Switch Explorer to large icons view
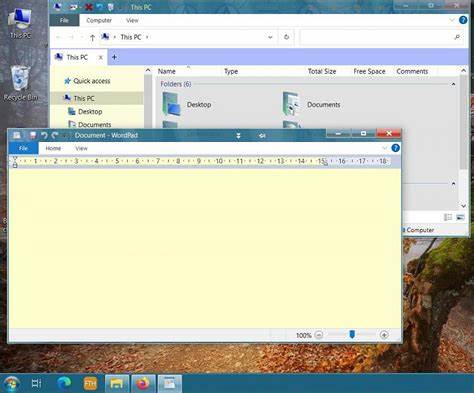The height and width of the screenshot is (393, 474). click(460, 217)
